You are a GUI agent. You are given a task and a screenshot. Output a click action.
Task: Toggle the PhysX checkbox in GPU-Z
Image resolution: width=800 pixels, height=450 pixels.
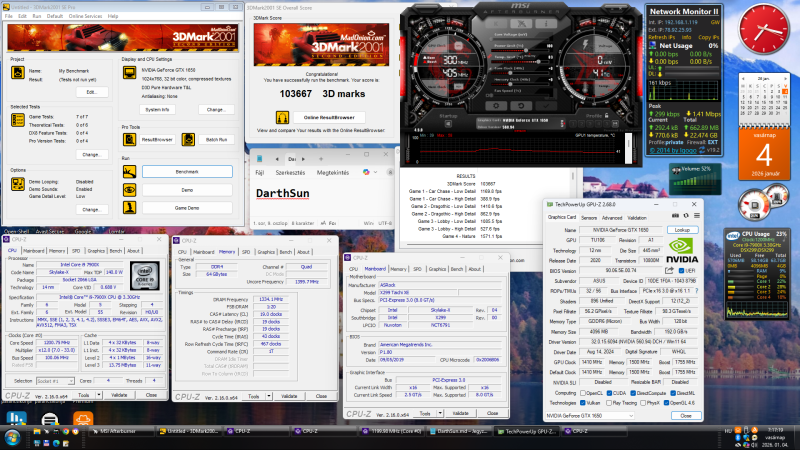(643, 403)
